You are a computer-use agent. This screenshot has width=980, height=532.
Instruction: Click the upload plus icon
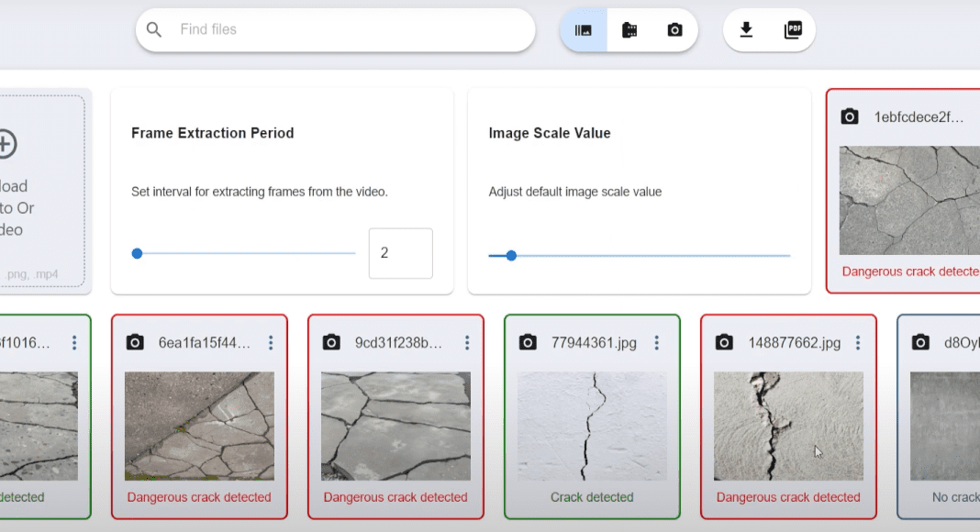pyautogui.click(x=5, y=144)
